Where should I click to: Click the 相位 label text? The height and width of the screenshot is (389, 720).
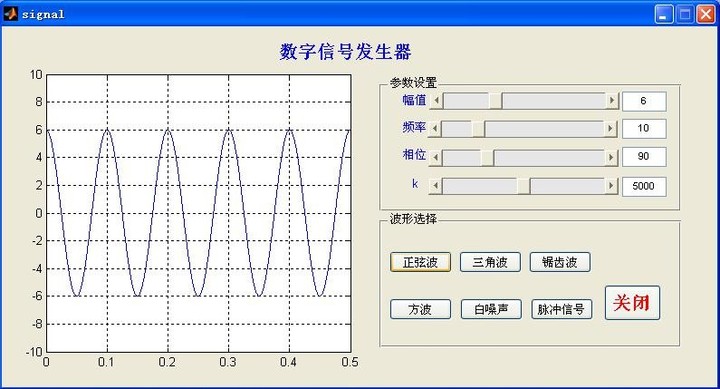click(414, 154)
